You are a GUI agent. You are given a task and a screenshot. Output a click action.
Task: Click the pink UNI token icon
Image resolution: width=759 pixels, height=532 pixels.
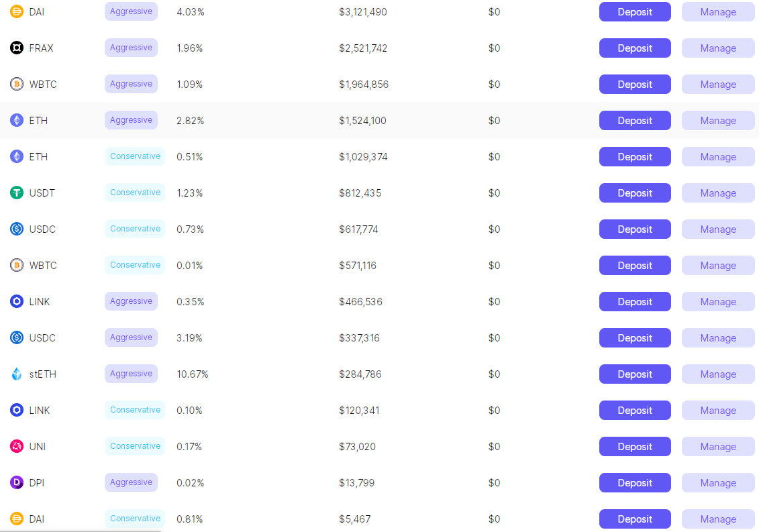(x=17, y=446)
